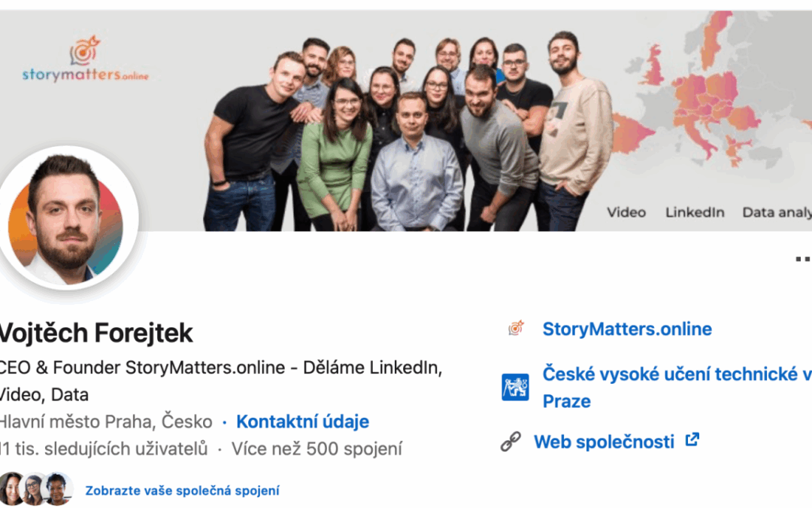Click the CEO & Founder headline text

pyautogui.click(x=218, y=367)
